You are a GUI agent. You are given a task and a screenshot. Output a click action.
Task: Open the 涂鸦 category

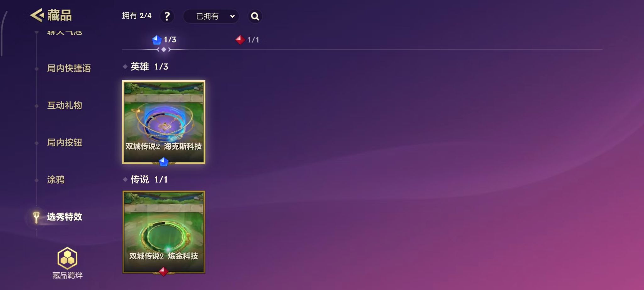click(x=56, y=180)
